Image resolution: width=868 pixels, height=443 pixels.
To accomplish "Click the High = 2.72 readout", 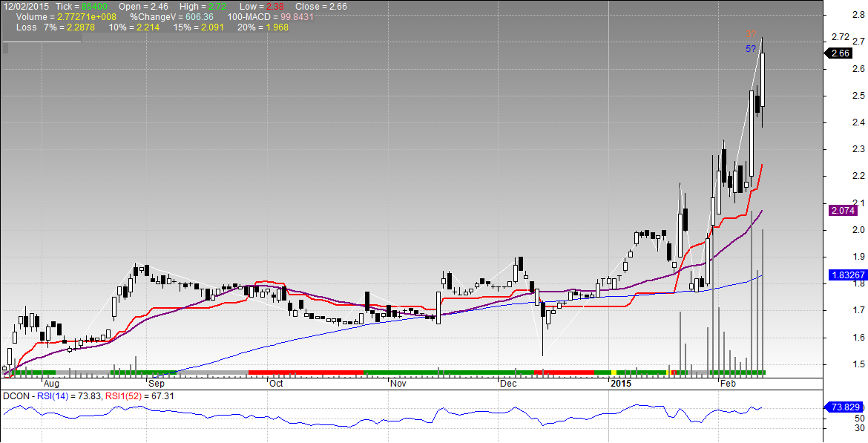I will pyautogui.click(x=204, y=7).
